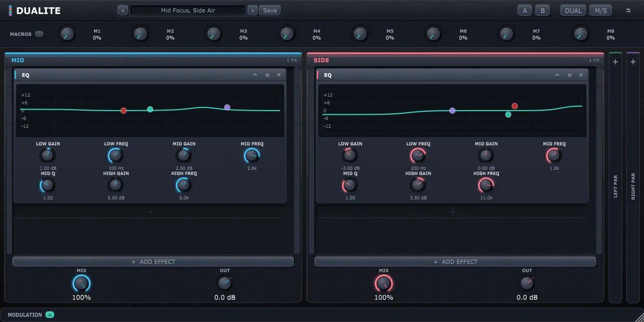Screen dimensions: 644x322
Task: Click the SIDE Out 0.0 dB value
Action: coord(527,298)
